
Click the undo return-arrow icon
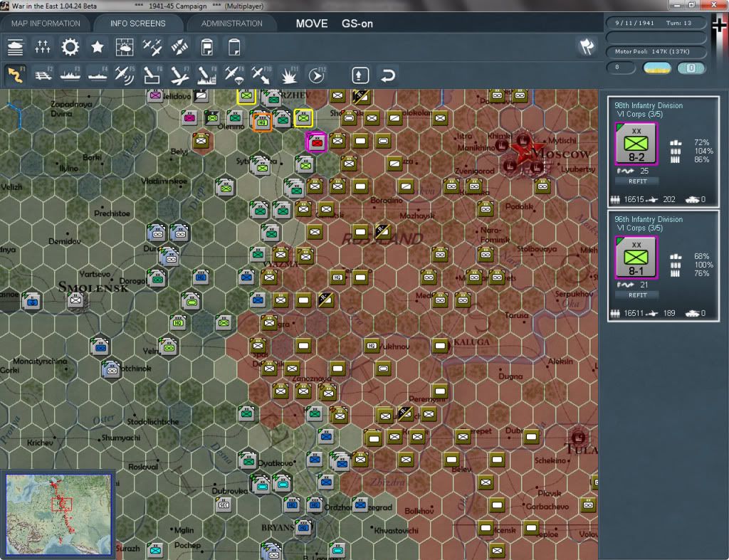tap(388, 75)
